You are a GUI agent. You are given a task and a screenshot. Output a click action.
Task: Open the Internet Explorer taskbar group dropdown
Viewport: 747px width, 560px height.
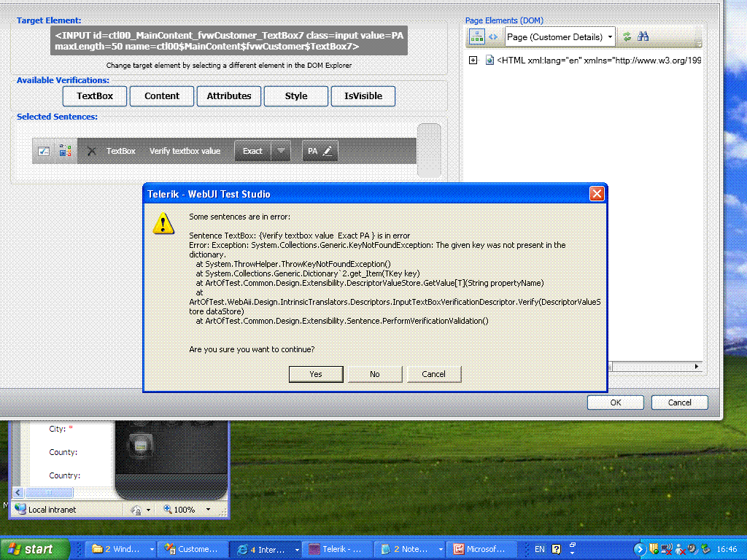pos(297,550)
